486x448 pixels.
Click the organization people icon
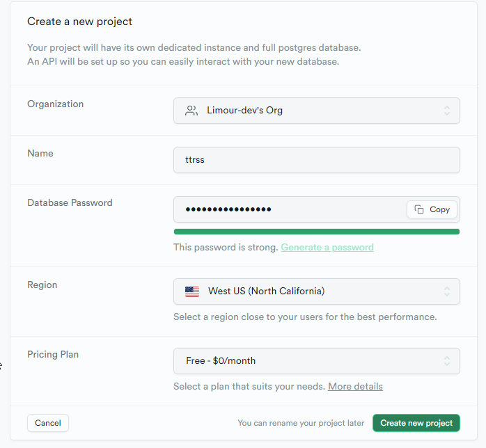pyautogui.click(x=191, y=111)
